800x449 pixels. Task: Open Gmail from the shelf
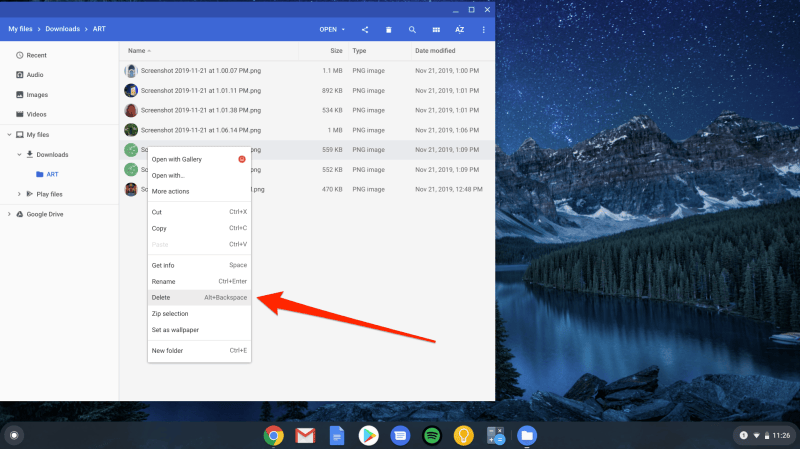point(305,436)
